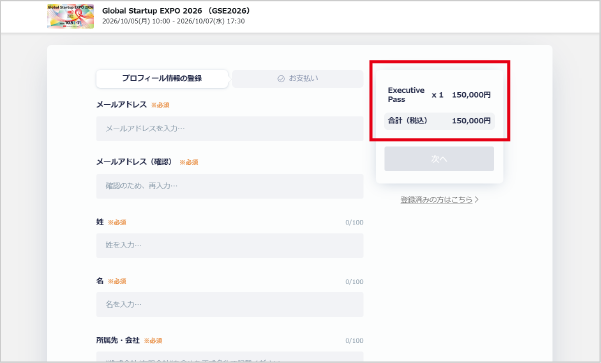The image size is (601, 363).
Task: Click the 合計（税込） total row
Action: 439,121
